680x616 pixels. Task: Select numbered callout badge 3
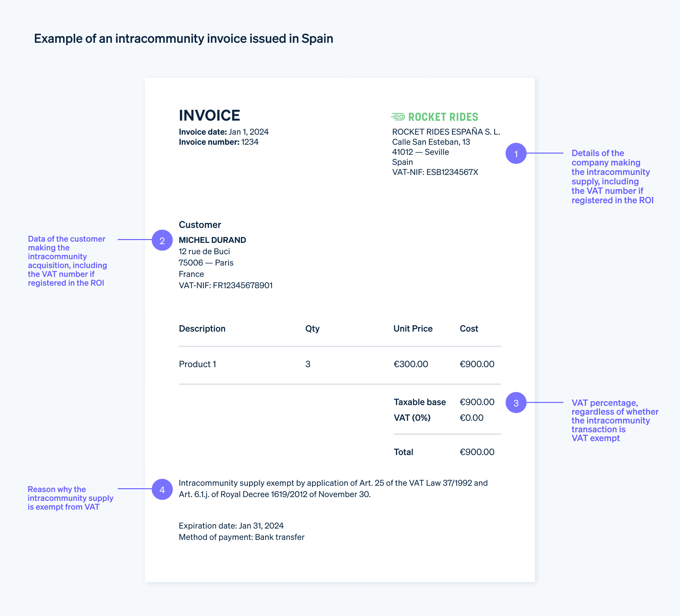click(516, 403)
